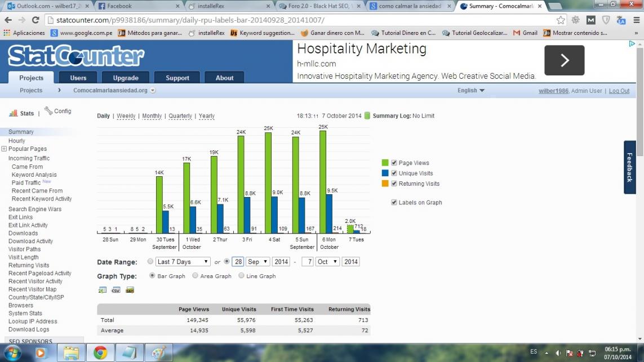Open the English language dropdown
The image size is (644, 362).
tap(470, 91)
